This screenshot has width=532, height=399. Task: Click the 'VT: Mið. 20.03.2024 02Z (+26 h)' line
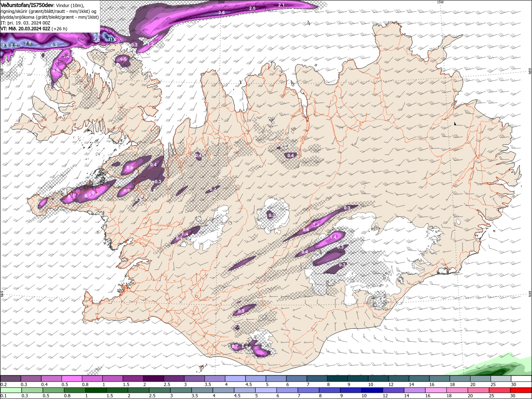click(x=34, y=29)
